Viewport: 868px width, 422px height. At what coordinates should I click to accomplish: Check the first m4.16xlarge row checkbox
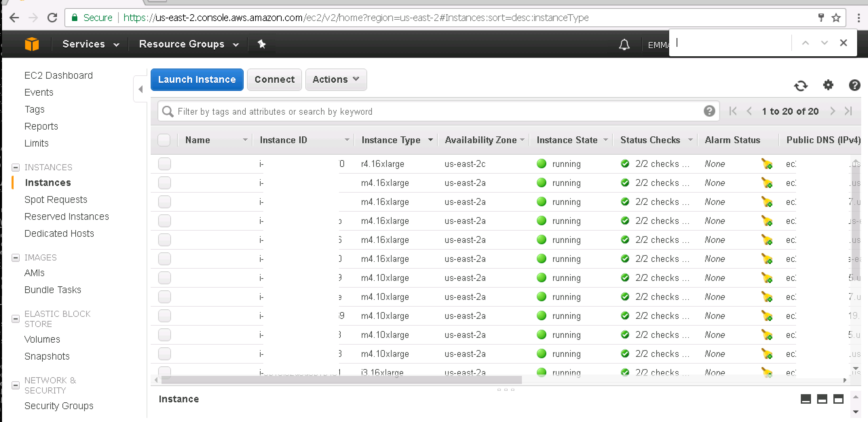[165, 183]
